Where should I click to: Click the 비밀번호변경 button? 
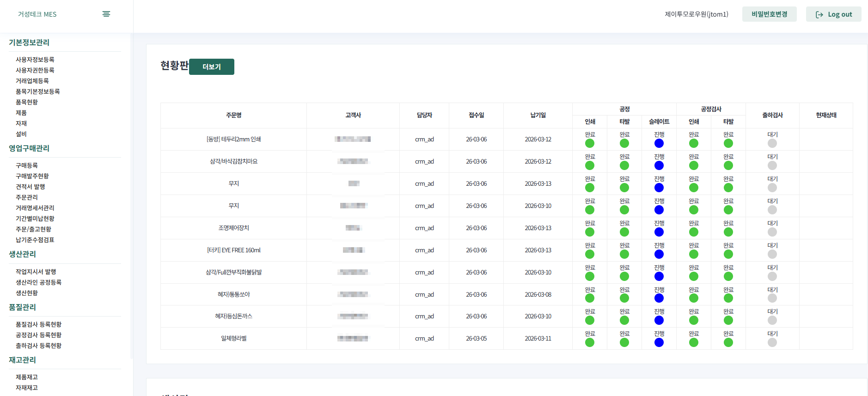pyautogui.click(x=769, y=14)
